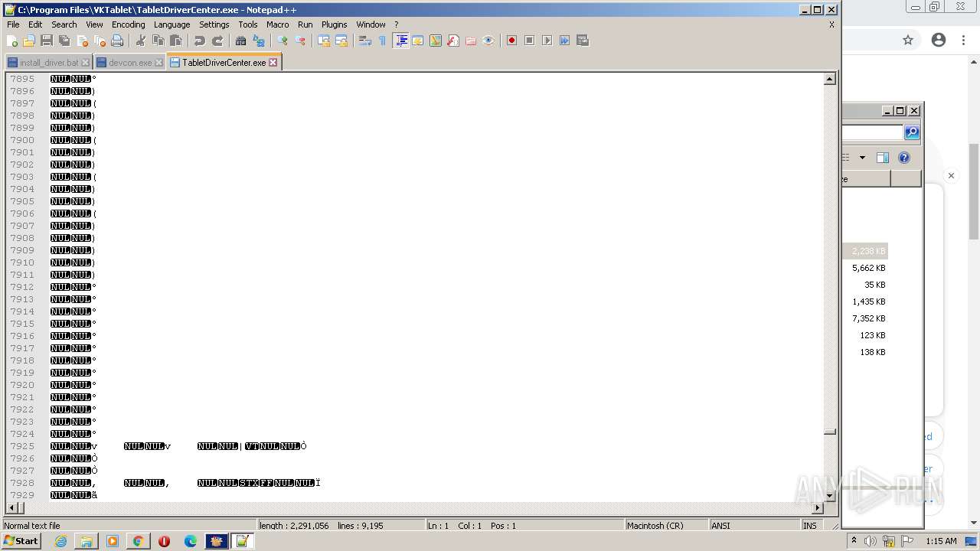
Task: Zoom out using toolbar icon
Action: (x=300, y=41)
